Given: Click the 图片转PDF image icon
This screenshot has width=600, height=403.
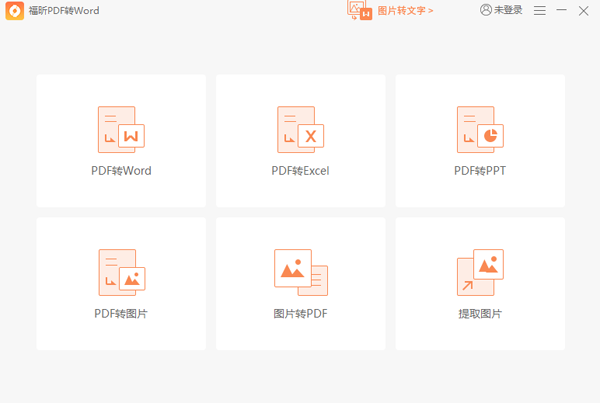Looking at the screenshot, I should pyautogui.click(x=300, y=272).
